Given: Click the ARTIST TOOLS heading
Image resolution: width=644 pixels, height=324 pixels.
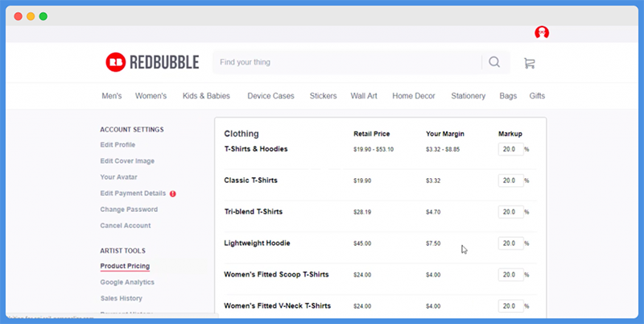Looking at the screenshot, I should coord(123,251).
